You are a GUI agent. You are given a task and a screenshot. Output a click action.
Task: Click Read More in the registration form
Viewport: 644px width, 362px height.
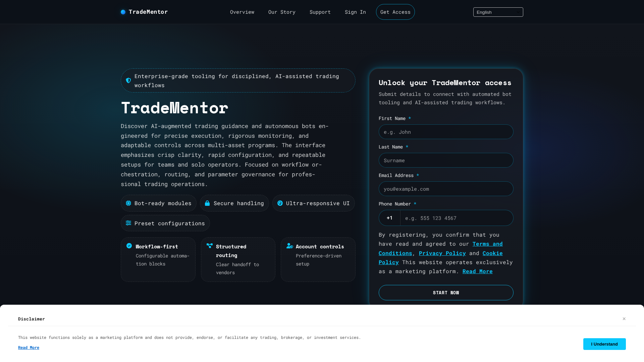(x=478, y=271)
